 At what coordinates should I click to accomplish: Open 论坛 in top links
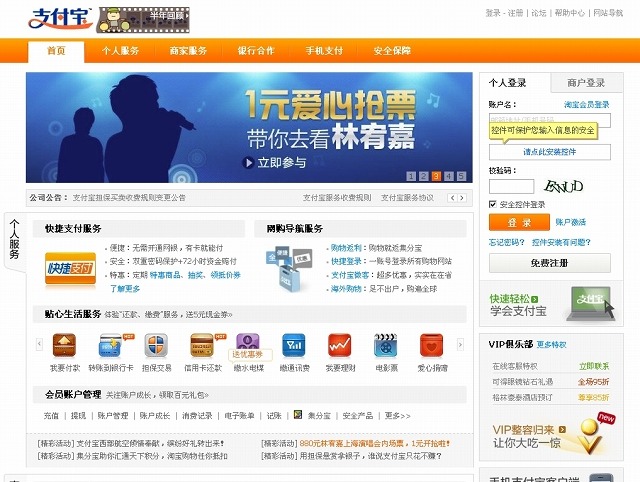[x=539, y=13]
